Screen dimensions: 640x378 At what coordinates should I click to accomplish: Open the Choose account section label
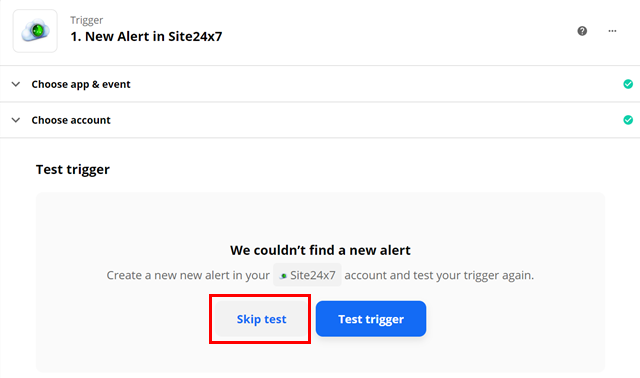tap(71, 120)
